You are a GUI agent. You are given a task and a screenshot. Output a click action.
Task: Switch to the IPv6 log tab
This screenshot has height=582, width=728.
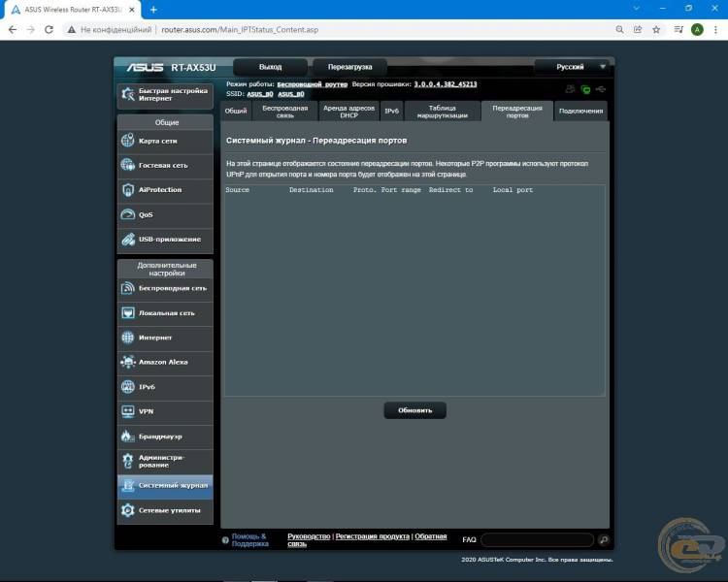392,111
